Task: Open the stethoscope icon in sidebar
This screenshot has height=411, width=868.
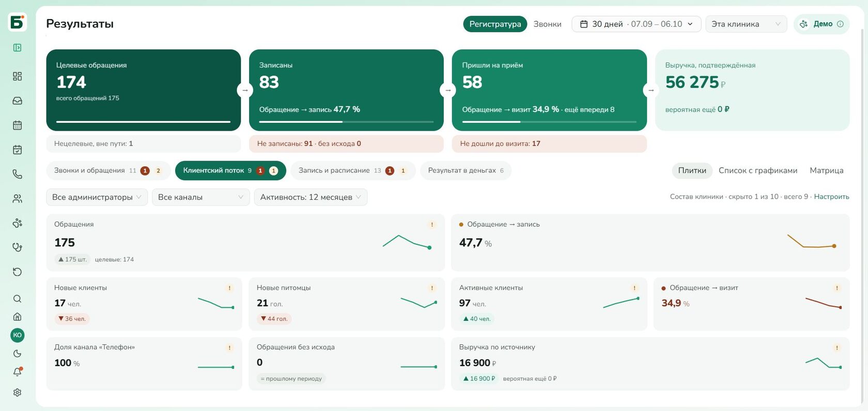Action: click(x=17, y=247)
